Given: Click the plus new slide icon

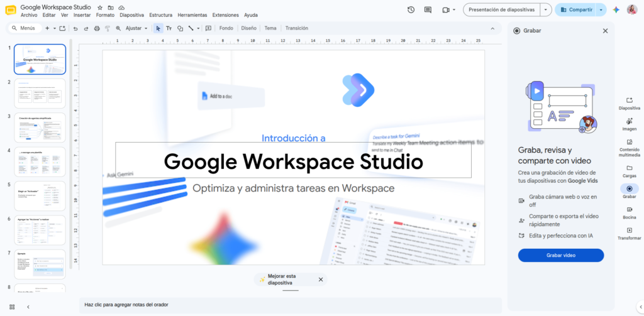Looking at the screenshot, I should point(47,28).
